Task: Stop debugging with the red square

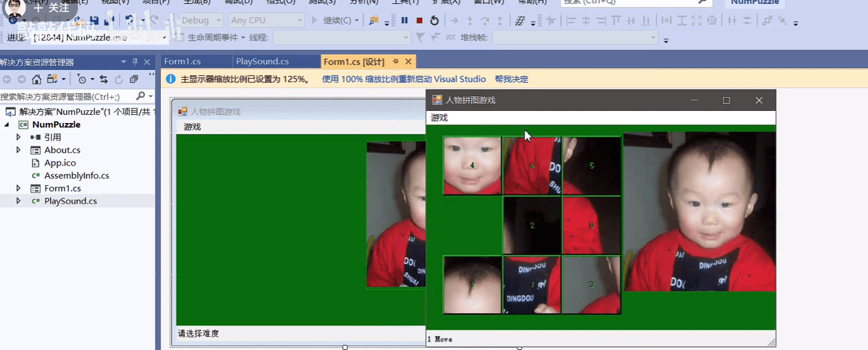Action: (419, 20)
